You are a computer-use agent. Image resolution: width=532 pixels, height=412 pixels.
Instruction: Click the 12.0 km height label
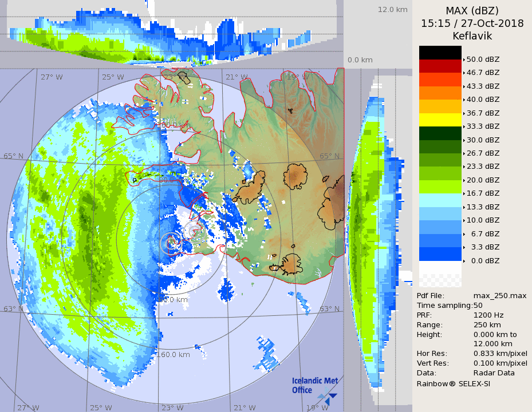[x=392, y=10]
